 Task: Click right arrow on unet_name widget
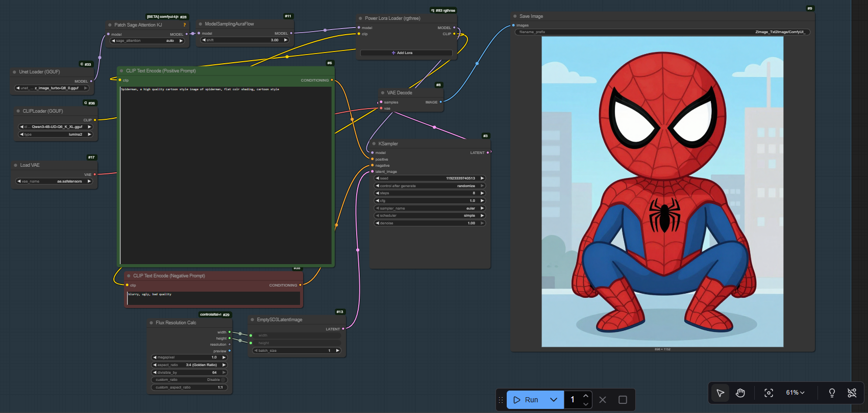pos(86,88)
